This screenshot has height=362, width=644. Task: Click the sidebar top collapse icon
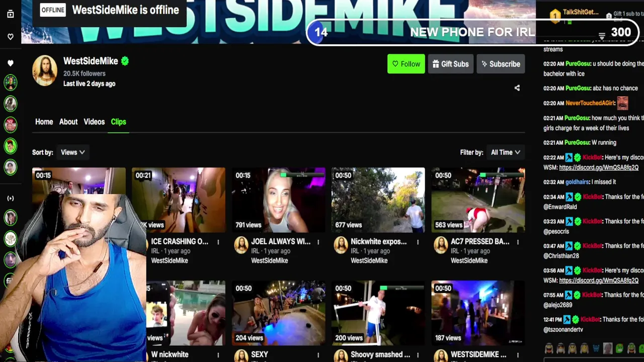[11, 14]
